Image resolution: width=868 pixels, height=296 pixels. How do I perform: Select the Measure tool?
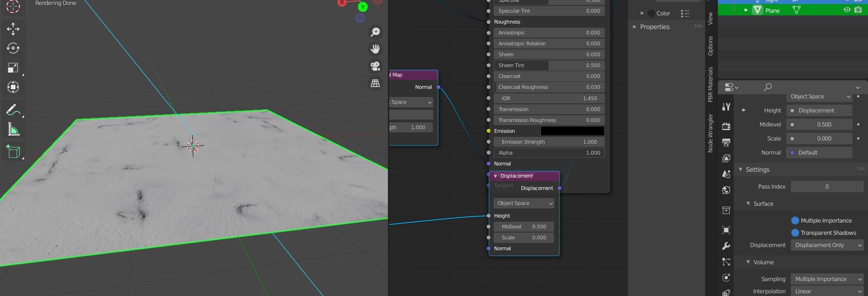coord(13,130)
